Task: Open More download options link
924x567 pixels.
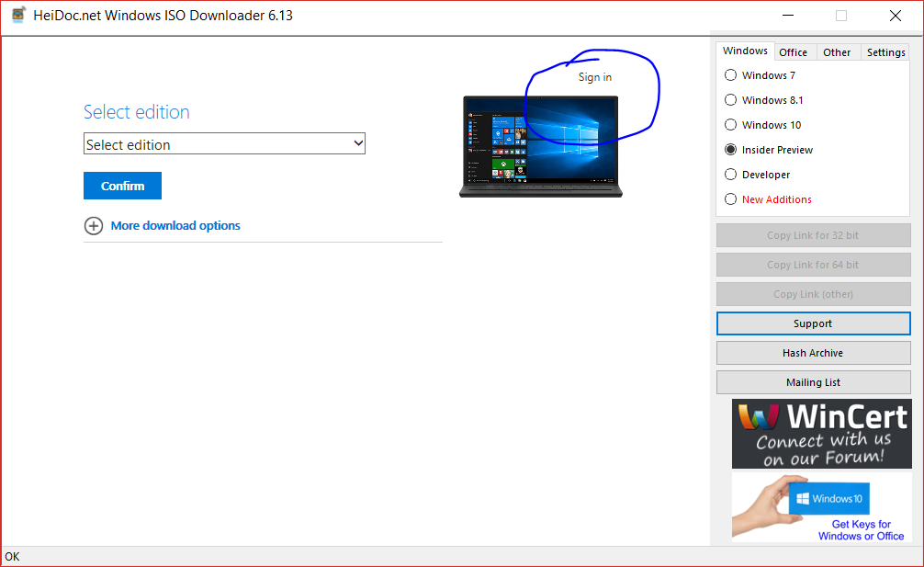Action: (175, 226)
